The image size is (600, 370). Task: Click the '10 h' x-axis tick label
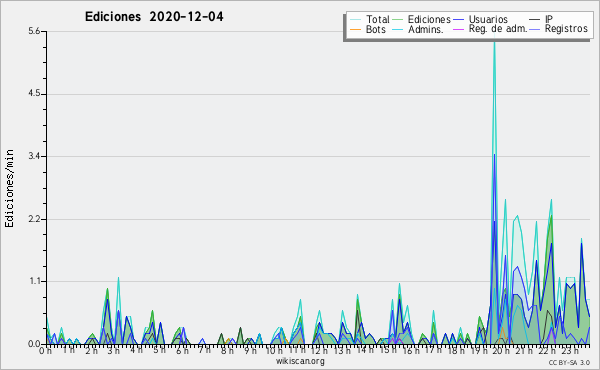274,351
